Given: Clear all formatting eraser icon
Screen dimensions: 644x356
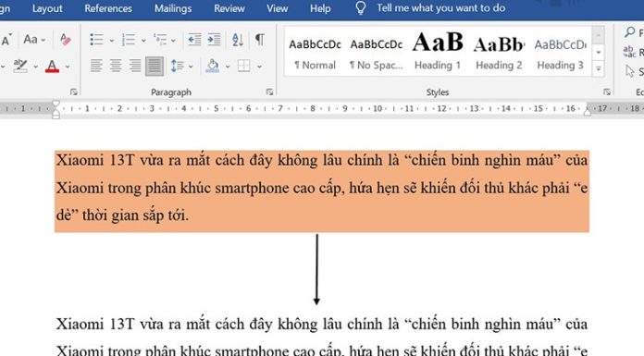Looking at the screenshot, I should 66,40.
